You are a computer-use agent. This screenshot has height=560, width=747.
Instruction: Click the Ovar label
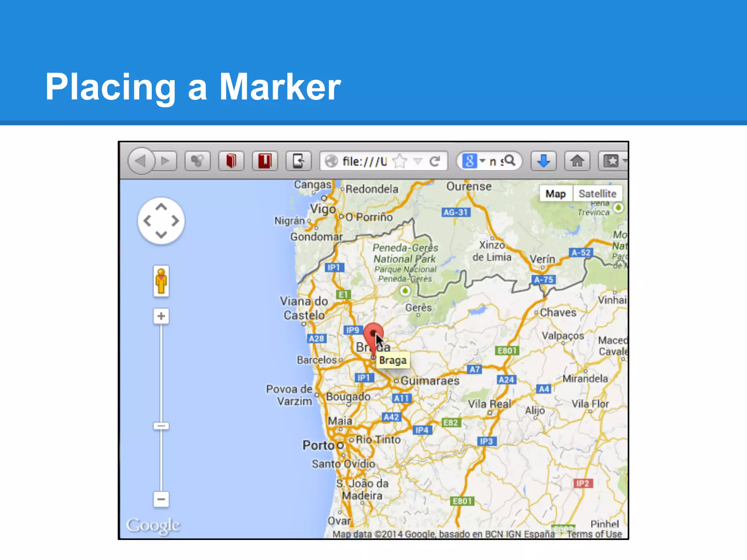coord(339,521)
